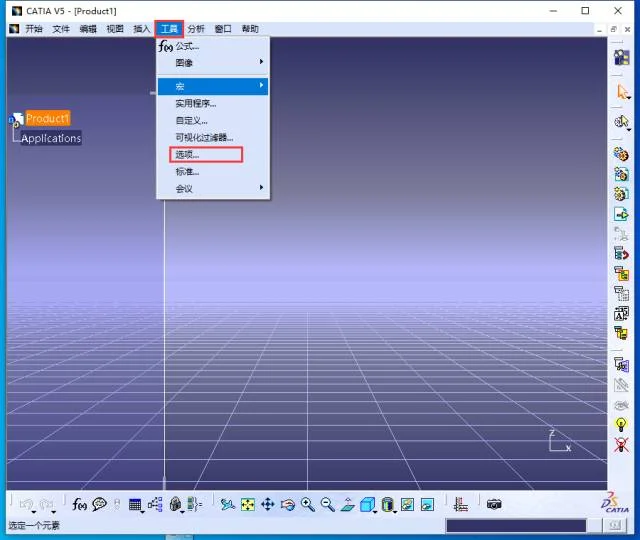This screenshot has width=640, height=540.
Task: Open the 自定义... customize entry
Action: (213, 121)
